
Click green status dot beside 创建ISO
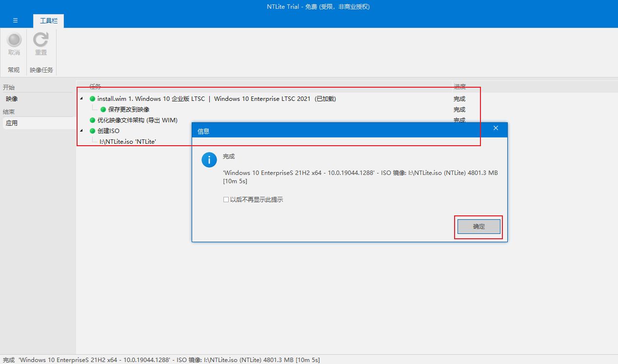[x=93, y=131]
